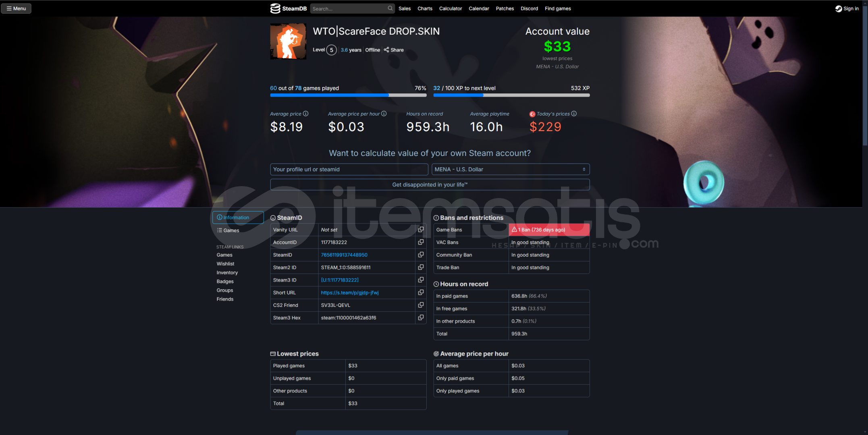This screenshot has height=435, width=868.
Task: Copy the Short URL value
Action: click(421, 292)
